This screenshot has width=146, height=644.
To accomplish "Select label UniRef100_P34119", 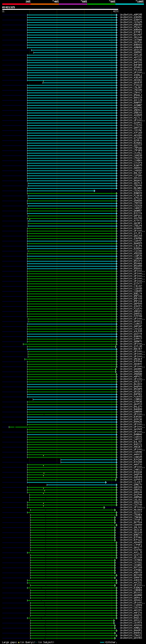I will pyautogui.click(x=131, y=85).
